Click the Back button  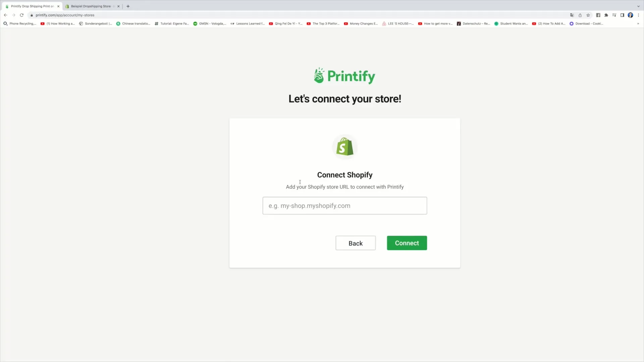pos(356,243)
